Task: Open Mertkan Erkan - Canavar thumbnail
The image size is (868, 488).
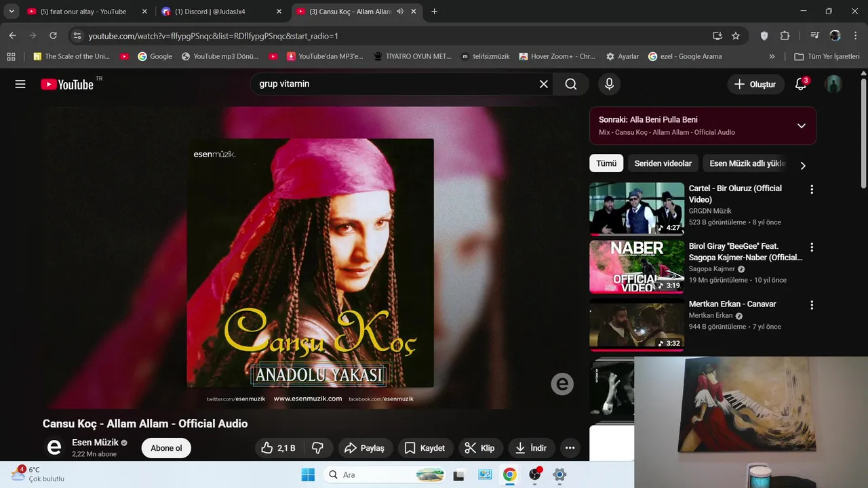Action: tap(637, 325)
